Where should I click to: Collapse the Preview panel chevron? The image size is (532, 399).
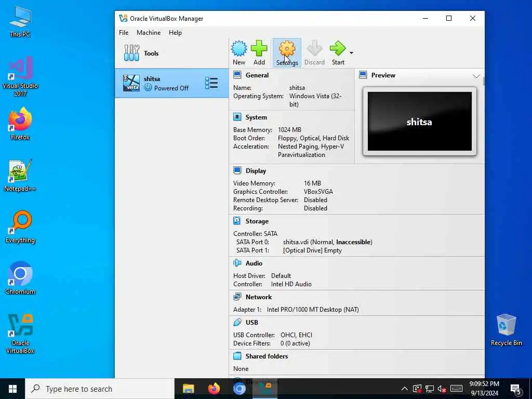[x=476, y=76]
